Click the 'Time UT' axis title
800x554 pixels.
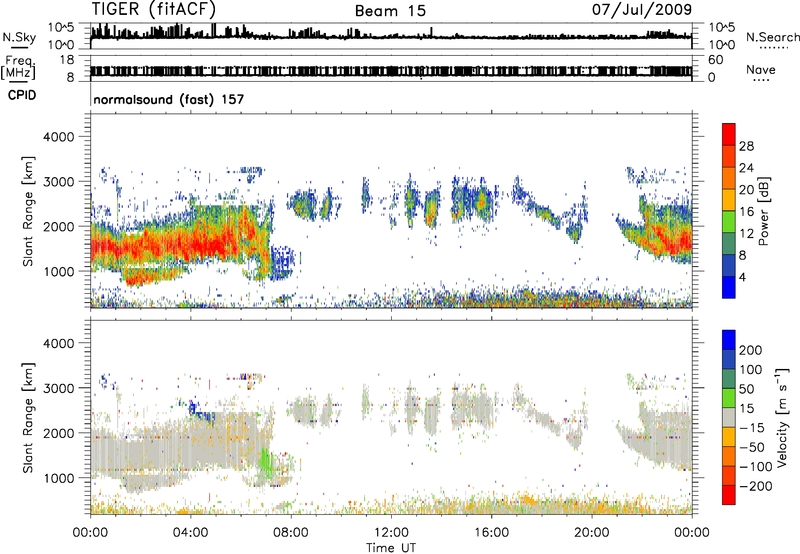click(x=391, y=547)
